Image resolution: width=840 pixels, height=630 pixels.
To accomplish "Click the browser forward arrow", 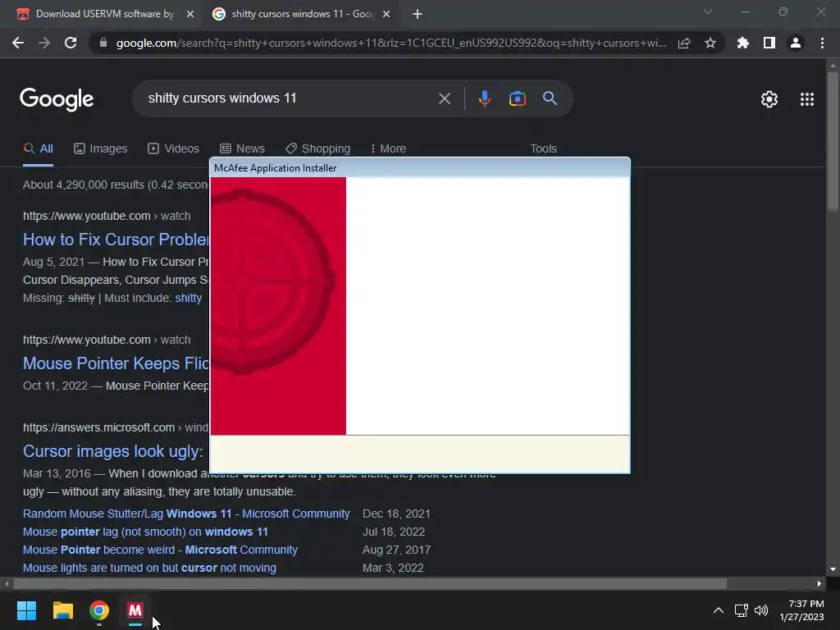I will [44, 43].
